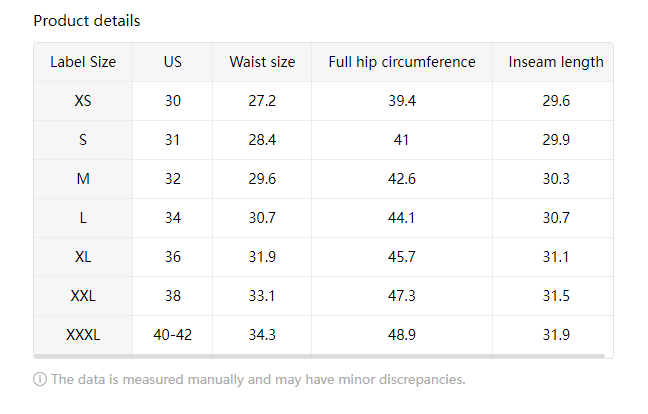This screenshot has width=648, height=414.
Task: Click the 40-42 US size cell
Action: (x=173, y=335)
